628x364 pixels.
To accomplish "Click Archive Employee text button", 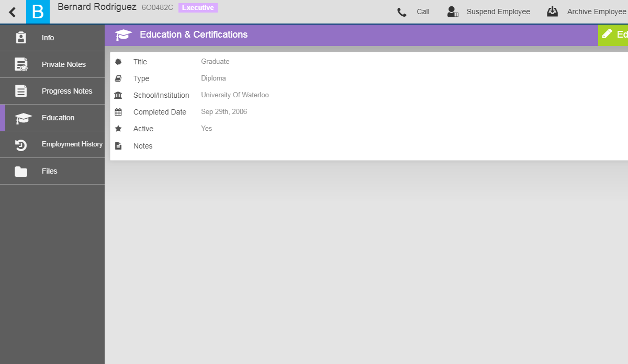I will (597, 12).
